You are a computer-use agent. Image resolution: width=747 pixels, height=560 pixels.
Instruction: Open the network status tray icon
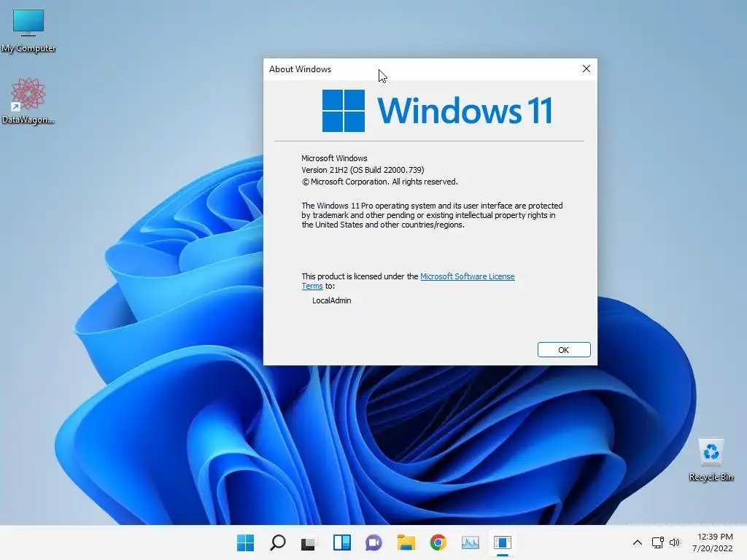[658, 542]
